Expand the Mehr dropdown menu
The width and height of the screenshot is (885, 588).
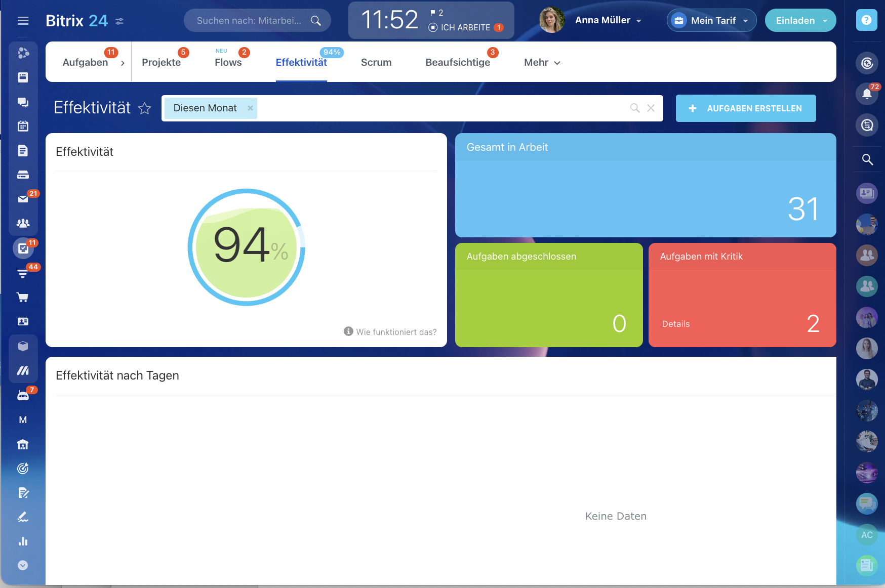(542, 63)
